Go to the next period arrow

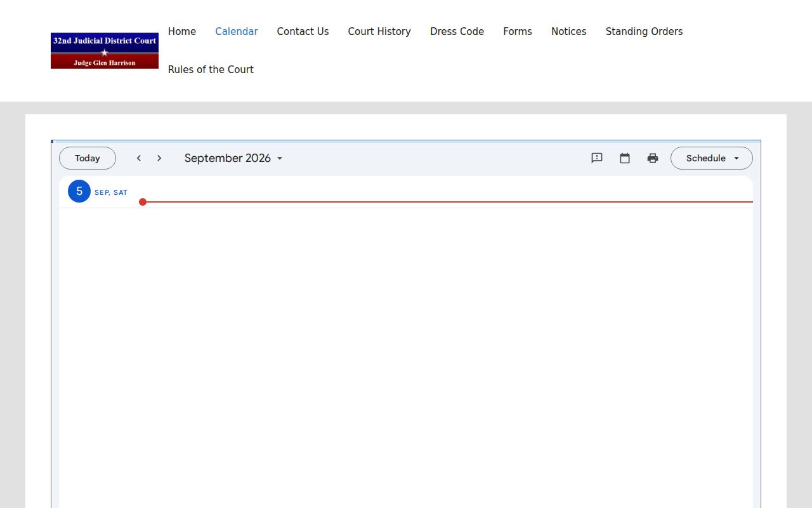(x=159, y=158)
